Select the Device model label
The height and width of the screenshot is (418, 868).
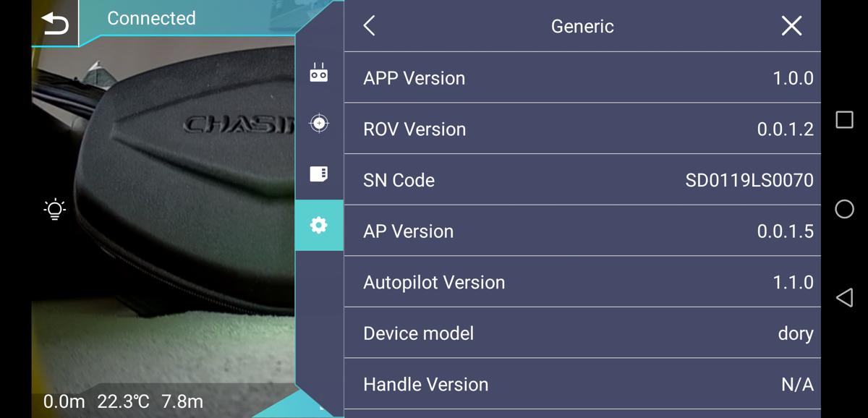[419, 333]
